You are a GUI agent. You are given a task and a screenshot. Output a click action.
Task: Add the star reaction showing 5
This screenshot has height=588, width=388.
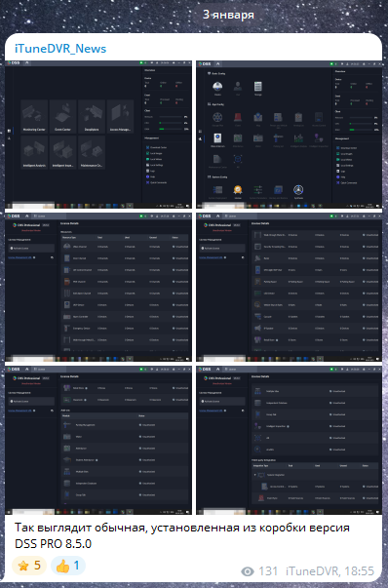(29, 566)
